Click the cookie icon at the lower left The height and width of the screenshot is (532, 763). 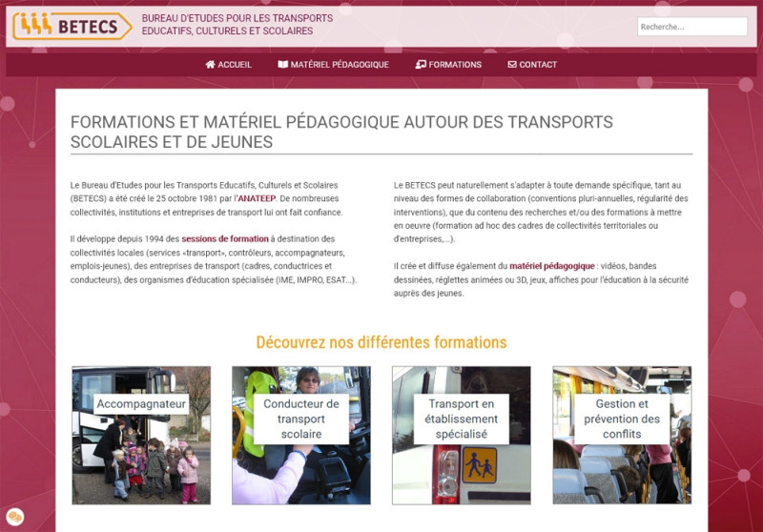click(15, 517)
